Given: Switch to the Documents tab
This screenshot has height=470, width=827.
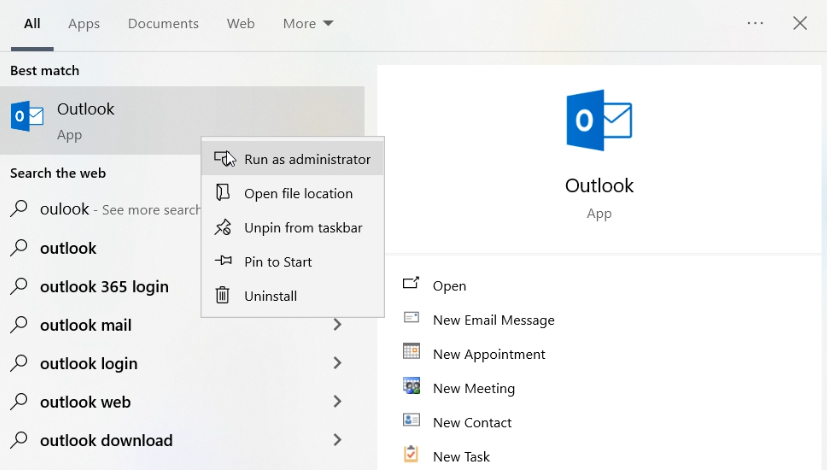Looking at the screenshot, I should [x=164, y=24].
